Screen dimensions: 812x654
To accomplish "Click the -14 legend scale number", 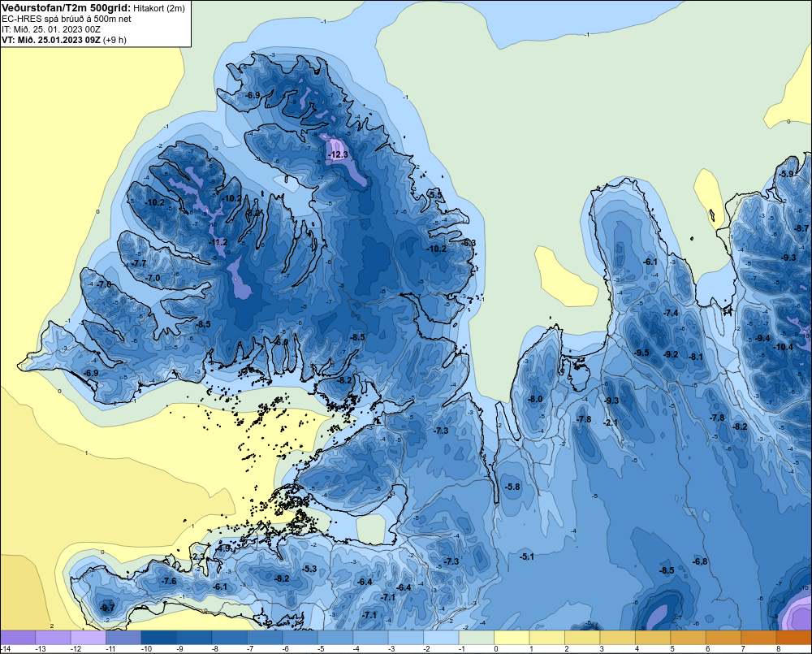I will [5, 649].
